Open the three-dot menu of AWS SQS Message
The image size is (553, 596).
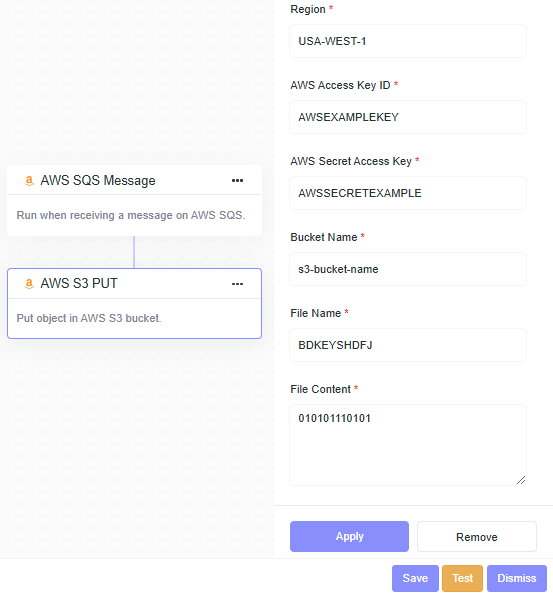(x=238, y=181)
